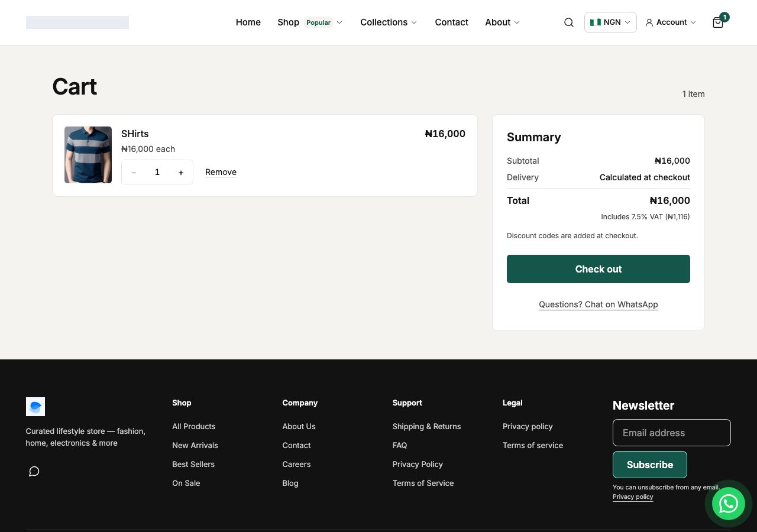Open Privacy policy under Legal
The image size is (757, 532).
pyautogui.click(x=528, y=426)
